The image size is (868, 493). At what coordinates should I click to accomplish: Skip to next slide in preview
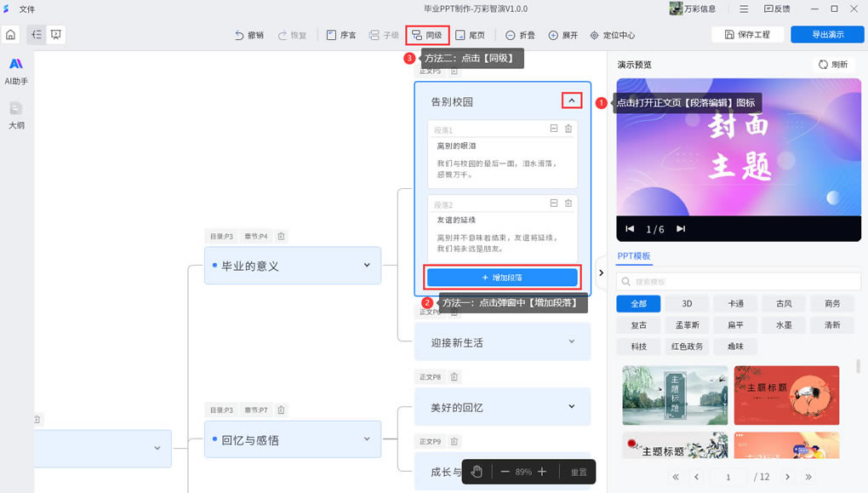[680, 228]
